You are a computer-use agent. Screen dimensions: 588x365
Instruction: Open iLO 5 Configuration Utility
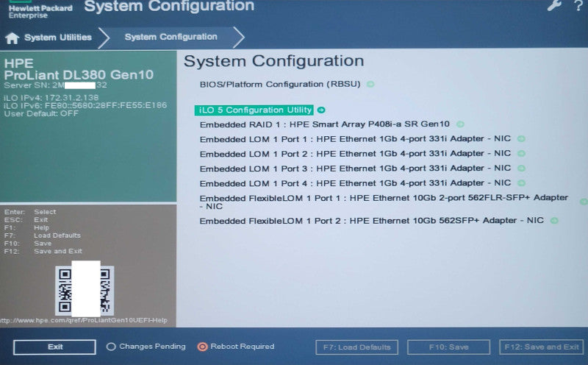point(254,110)
